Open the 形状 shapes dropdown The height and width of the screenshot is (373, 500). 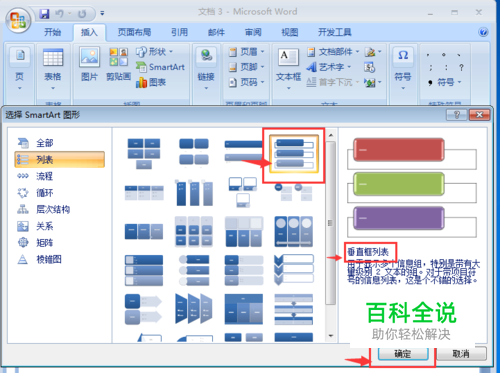coord(155,52)
